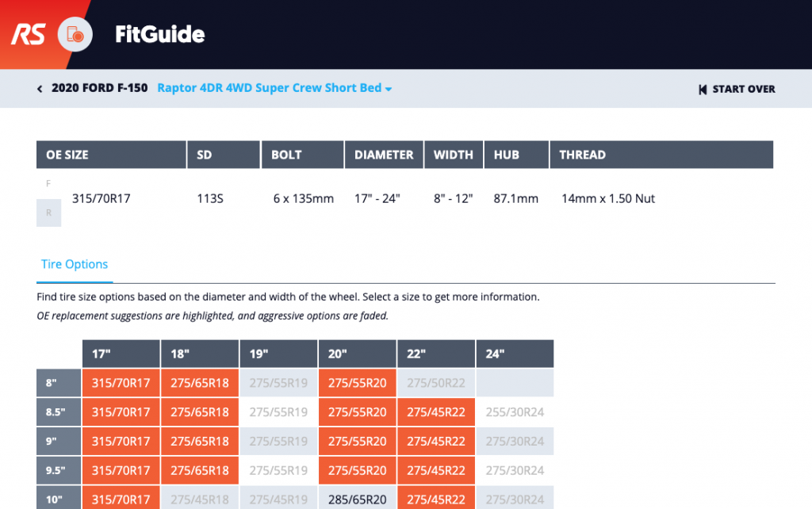Select 275/55R20 in the 8.5" row
Image resolution: width=812 pixels, height=509 pixels.
pyautogui.click(x=358, y=411)
